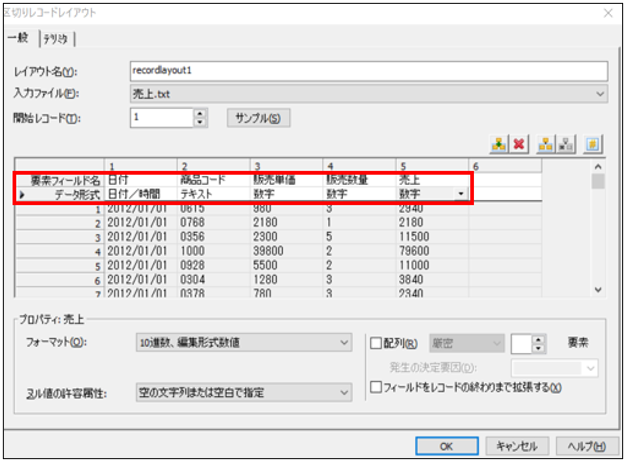Screen dimensions: 625x462
Task: Open data type dropdown arrow in 売上 column
Action: coord(459,194)
